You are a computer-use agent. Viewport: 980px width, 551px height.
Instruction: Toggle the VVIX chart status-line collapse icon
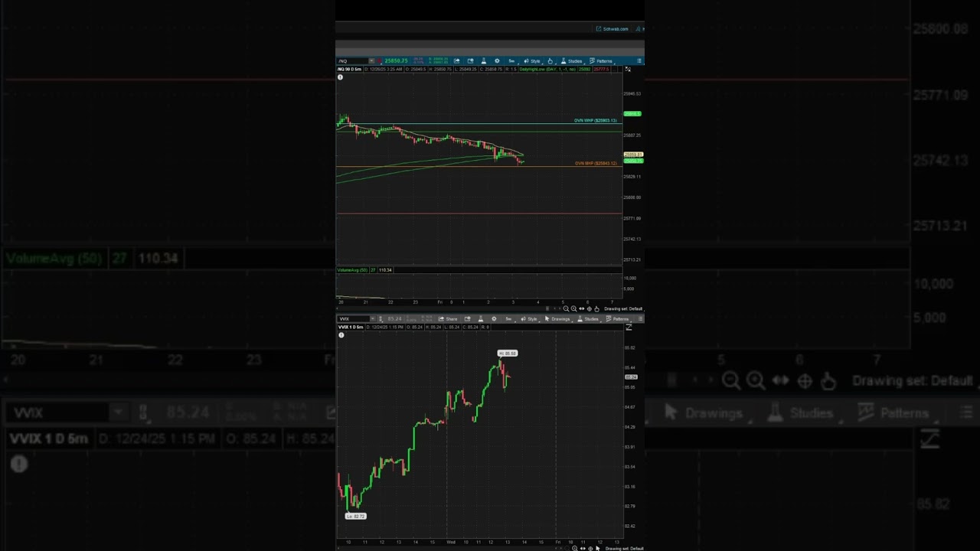click(x=629, y=327)
